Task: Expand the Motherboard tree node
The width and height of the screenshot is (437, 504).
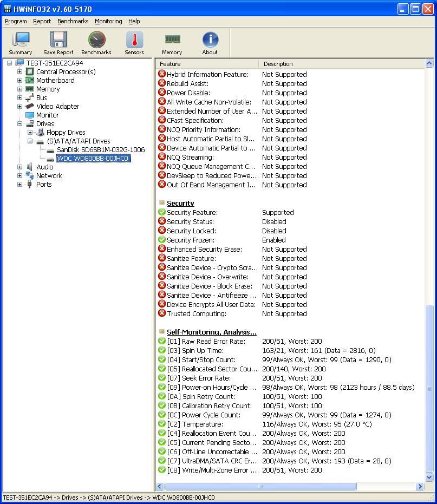Action: (x=19, y=80)
